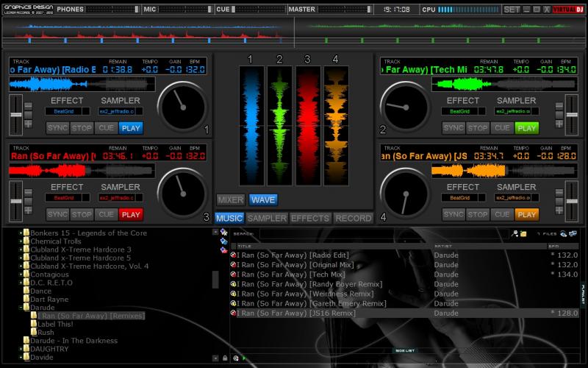Click deck 4 pitch minus button
Viewport: 588px width, 368px height.
559,193
